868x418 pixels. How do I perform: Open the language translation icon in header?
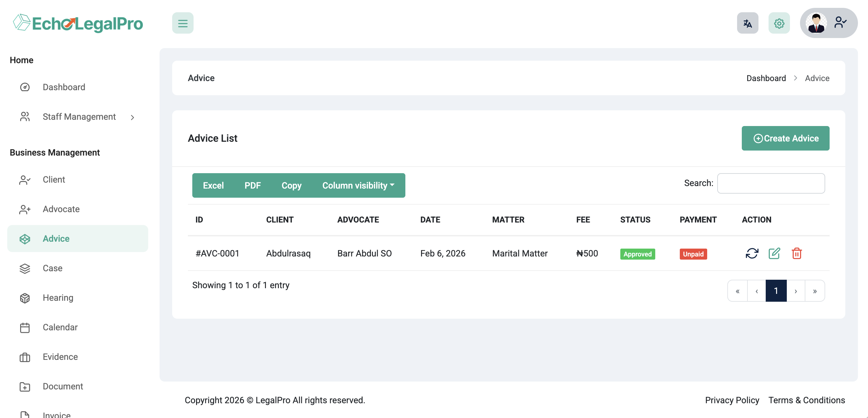pos(747,23)
